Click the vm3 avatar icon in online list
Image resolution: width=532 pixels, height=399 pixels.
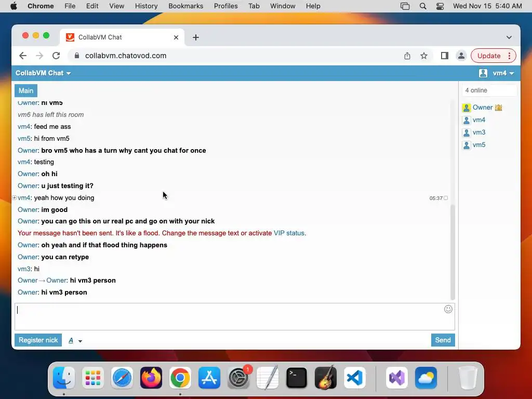[x=467, y=132]
